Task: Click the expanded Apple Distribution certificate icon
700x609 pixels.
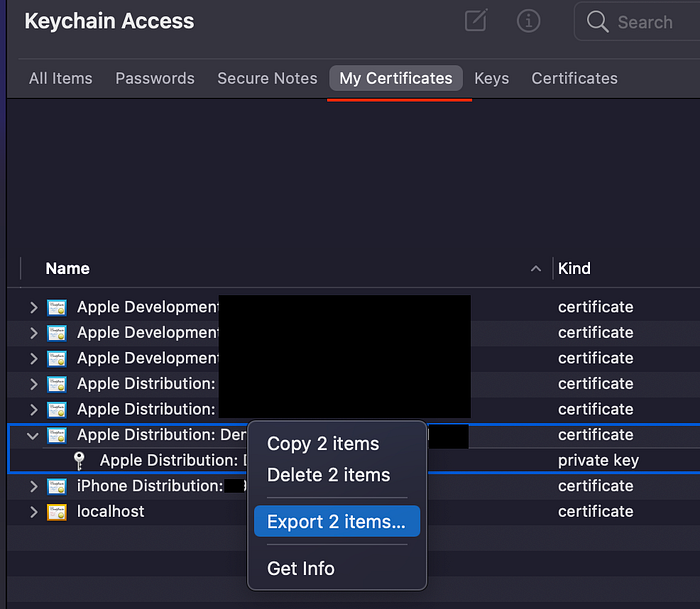Action: (57, 435)
